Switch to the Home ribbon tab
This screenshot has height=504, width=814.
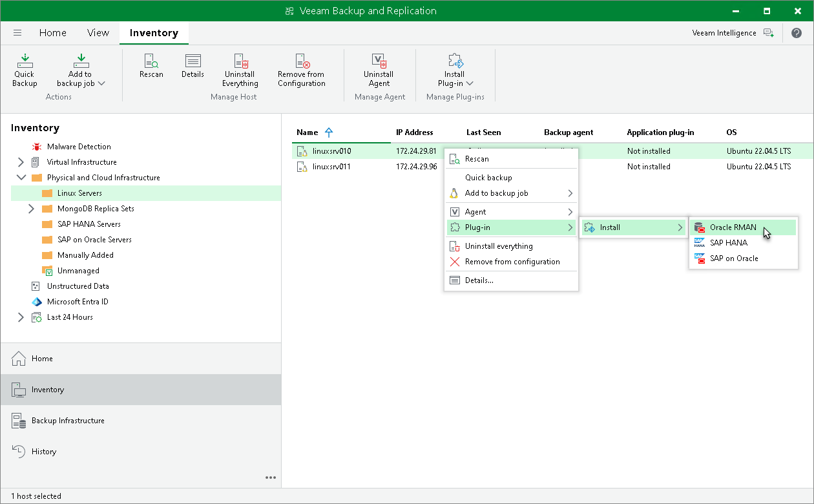point(53,33)
